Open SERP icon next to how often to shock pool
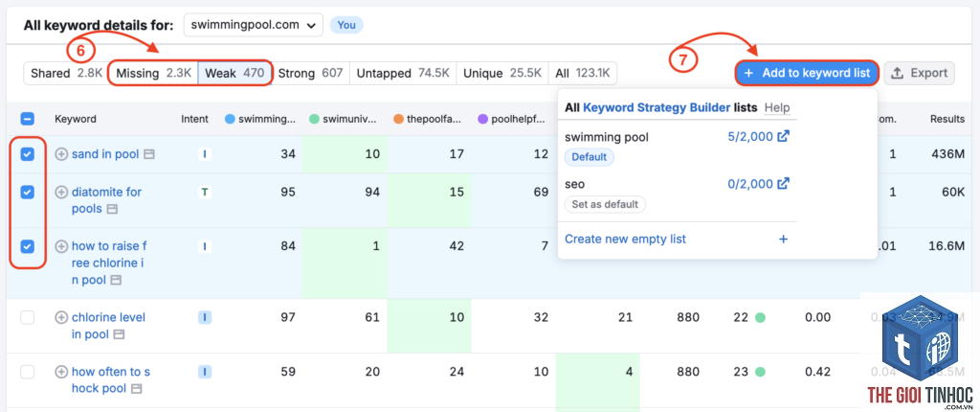 [136, 389]
